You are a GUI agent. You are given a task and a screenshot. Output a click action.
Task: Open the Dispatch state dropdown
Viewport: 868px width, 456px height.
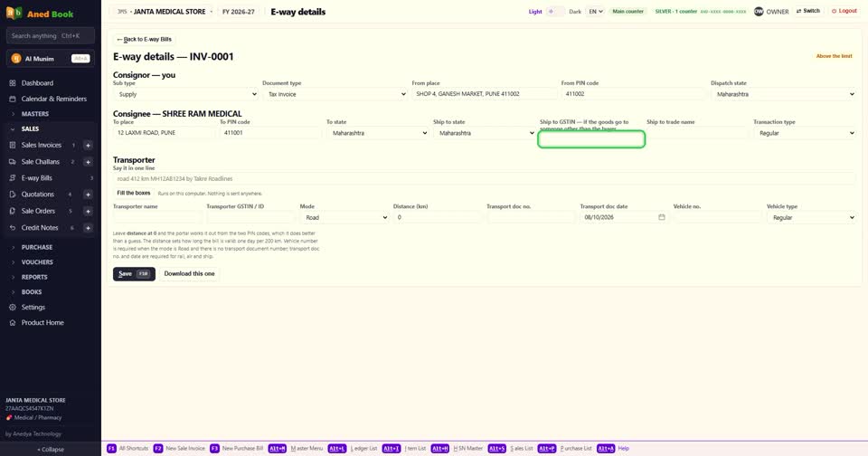(x=783, y=94)
